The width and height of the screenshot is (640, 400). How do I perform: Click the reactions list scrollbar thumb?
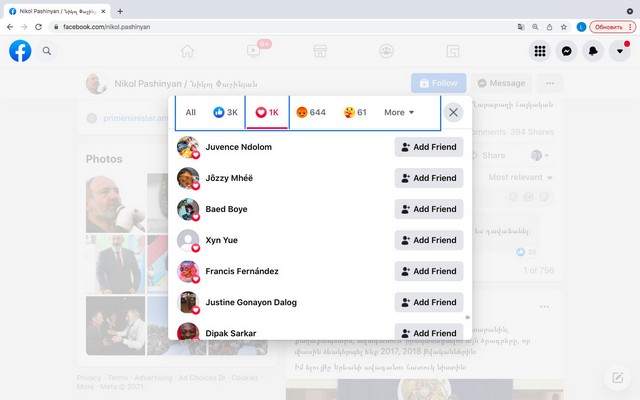(468, 317)
